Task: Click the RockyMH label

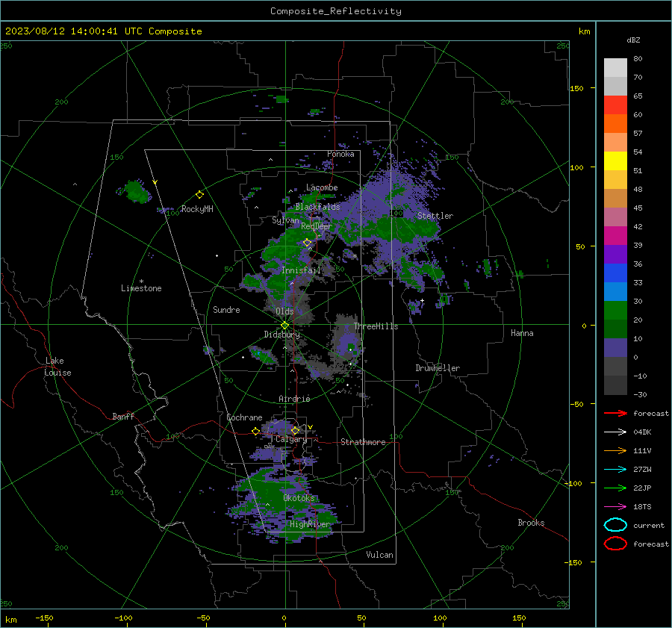Action: click(197, 209)
